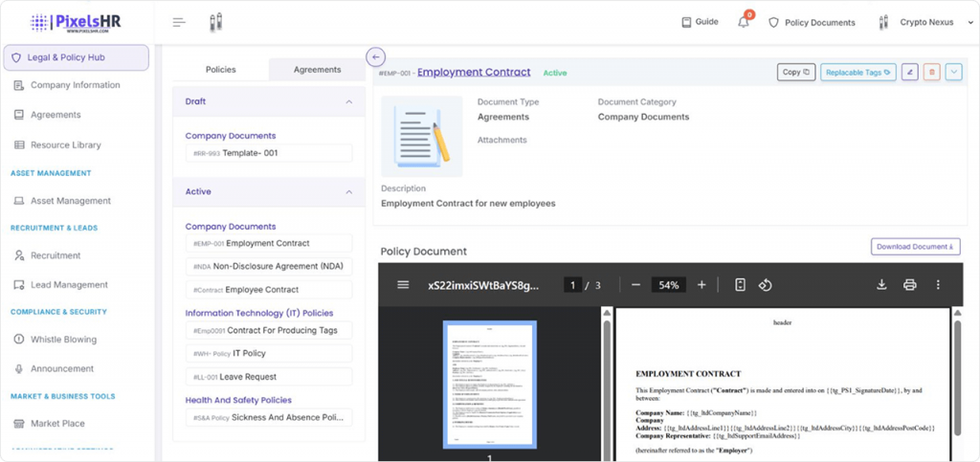This screenshot has height=462, width=980.
Task: Open the notifications bell icon
Action: click(x=744, y=22)
